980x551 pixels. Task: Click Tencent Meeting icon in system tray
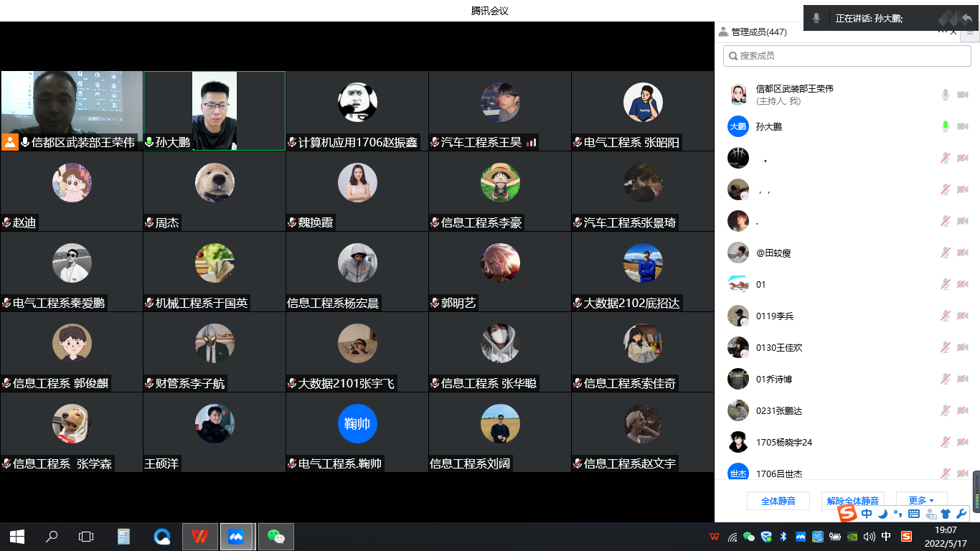point(801,537)
